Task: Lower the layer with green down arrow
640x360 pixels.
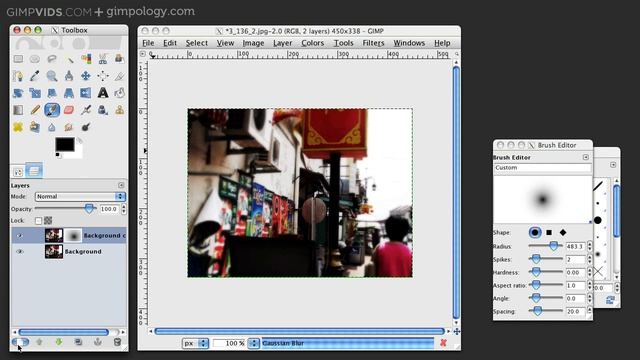Action: pos(59,342)
